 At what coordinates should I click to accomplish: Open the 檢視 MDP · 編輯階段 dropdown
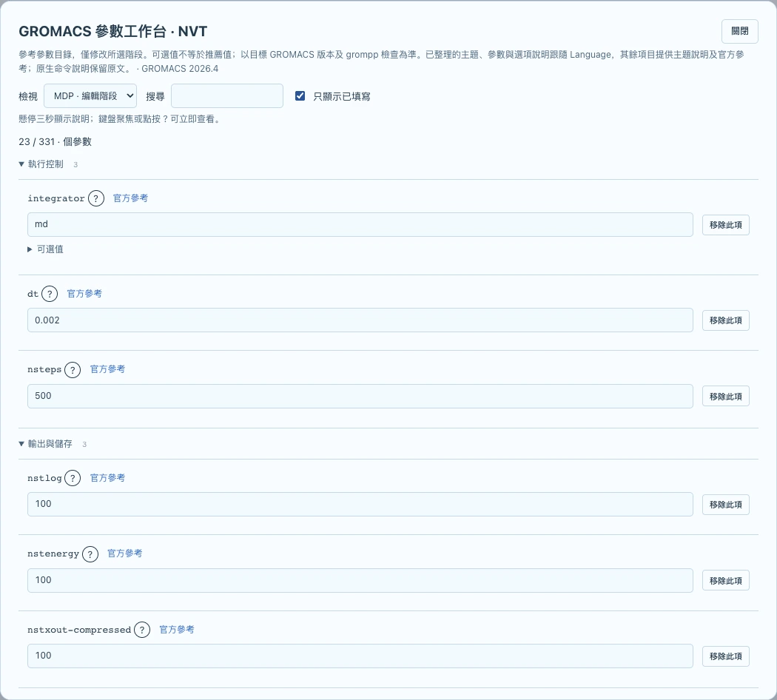coord(90,96)
